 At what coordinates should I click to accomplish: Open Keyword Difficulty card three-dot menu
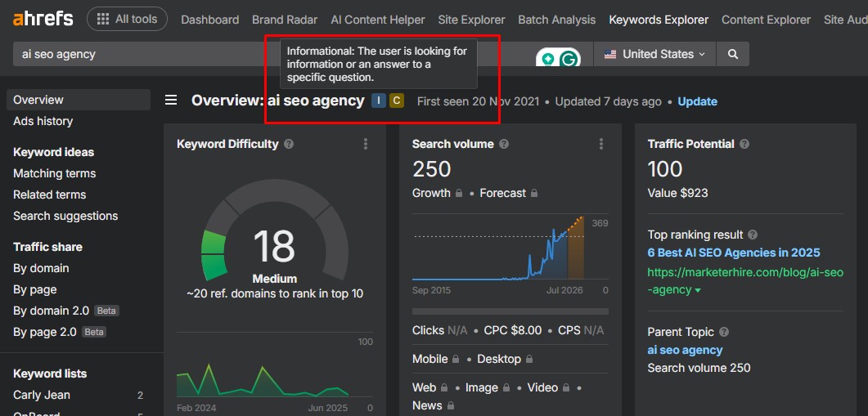pyautogui.click(x=366, y=144)
